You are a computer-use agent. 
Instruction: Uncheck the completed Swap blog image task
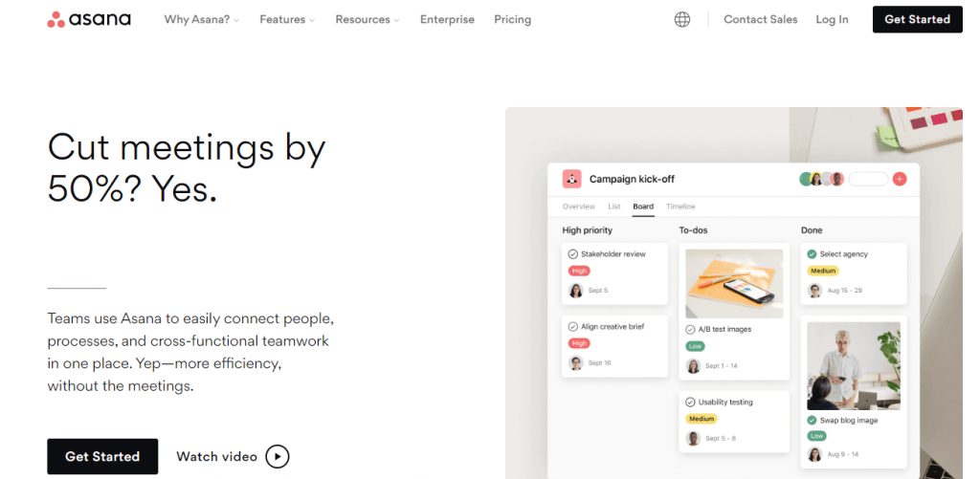(x=812, y=421)
